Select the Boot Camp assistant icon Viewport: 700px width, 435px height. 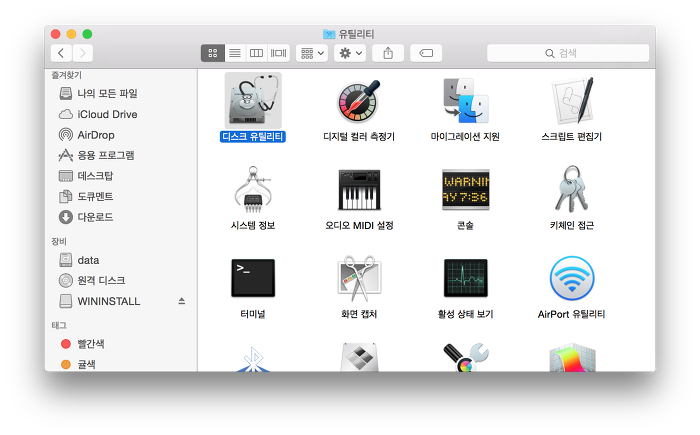[359, 357]
